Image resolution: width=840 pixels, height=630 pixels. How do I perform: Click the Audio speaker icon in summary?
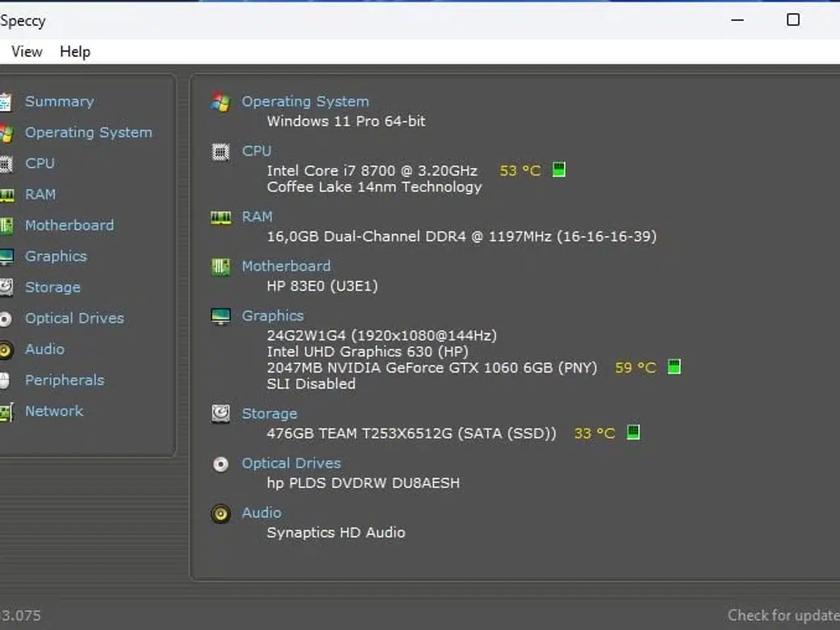[x=220, y=513]
